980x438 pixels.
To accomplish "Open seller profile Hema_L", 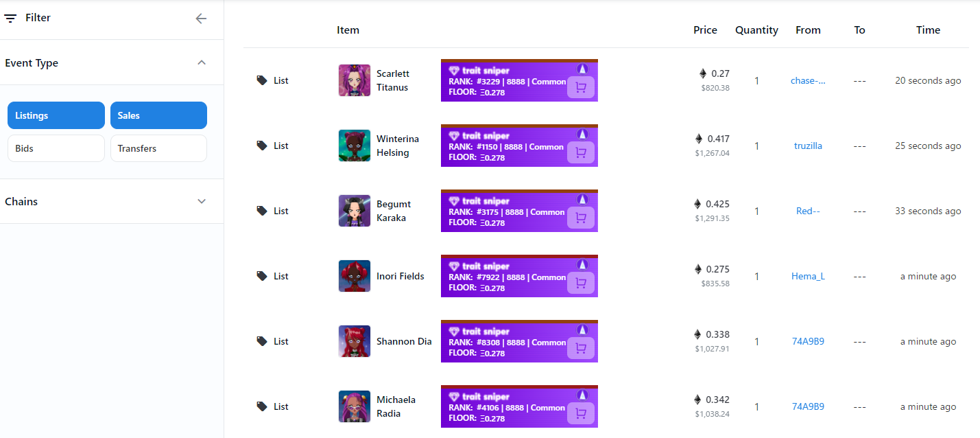I will 808,276.
